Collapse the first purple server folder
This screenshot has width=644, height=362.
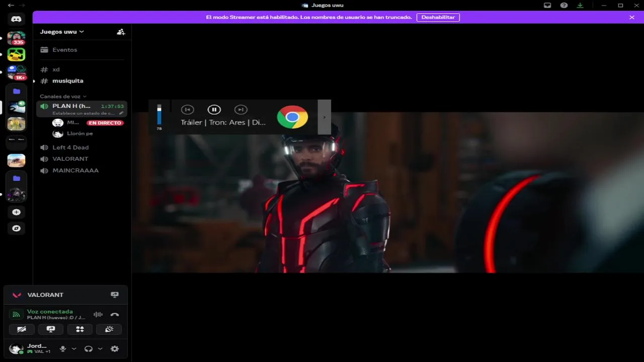16,92
